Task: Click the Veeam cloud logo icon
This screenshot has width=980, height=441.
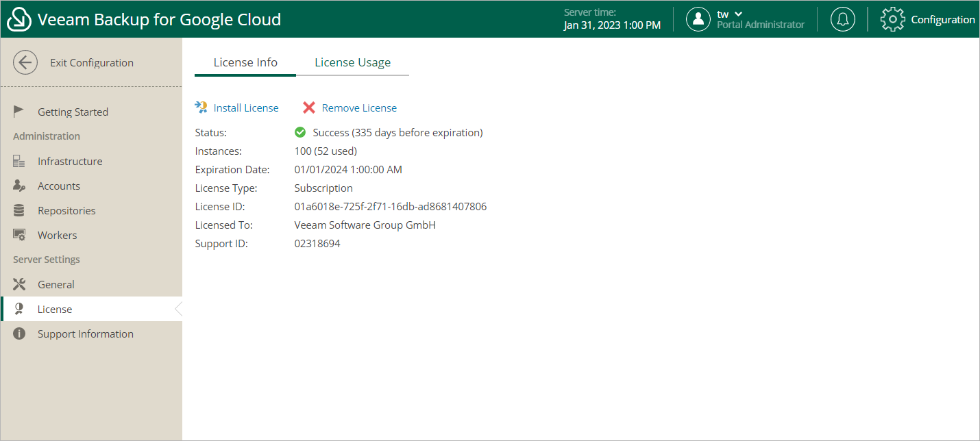Action: click(19, 20)
